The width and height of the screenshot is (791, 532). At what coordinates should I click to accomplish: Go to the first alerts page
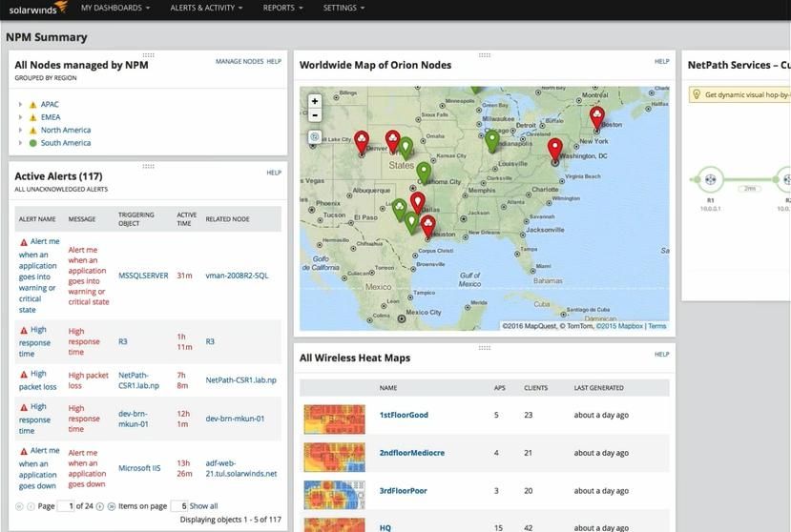pyautogui.click(x=20, y=506)
